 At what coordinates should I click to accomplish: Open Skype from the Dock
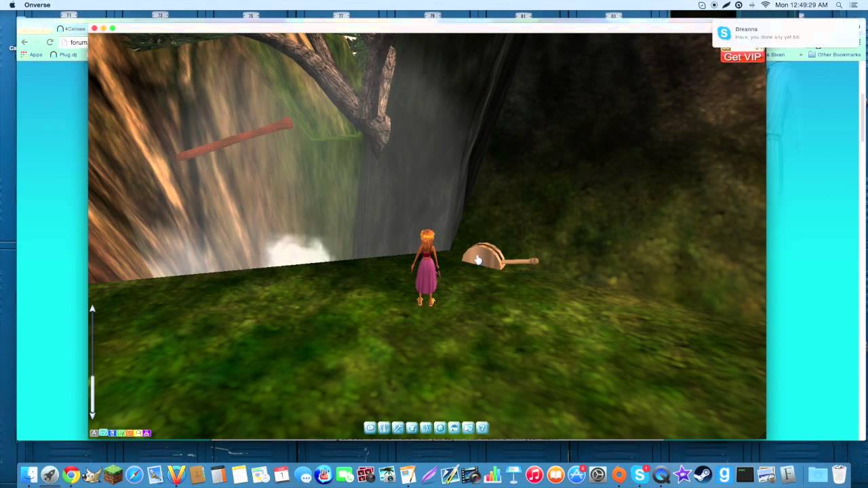coord(639,475)
